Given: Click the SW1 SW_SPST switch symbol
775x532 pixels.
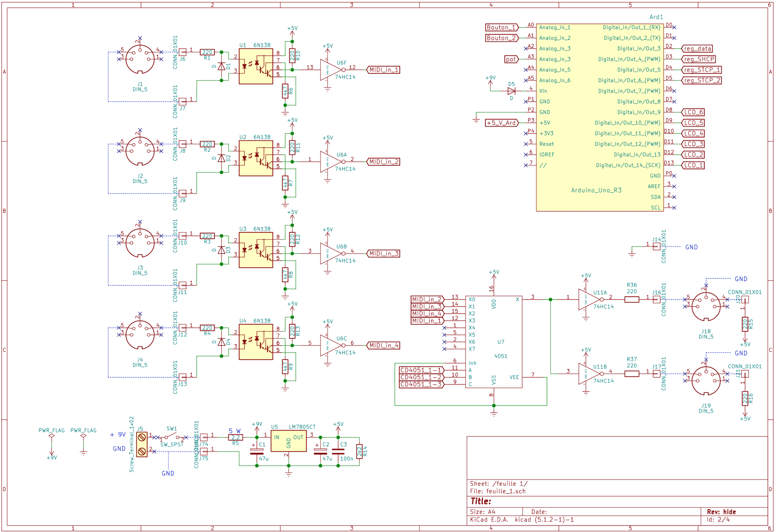Looking at the screenshot, I should 172,436.
